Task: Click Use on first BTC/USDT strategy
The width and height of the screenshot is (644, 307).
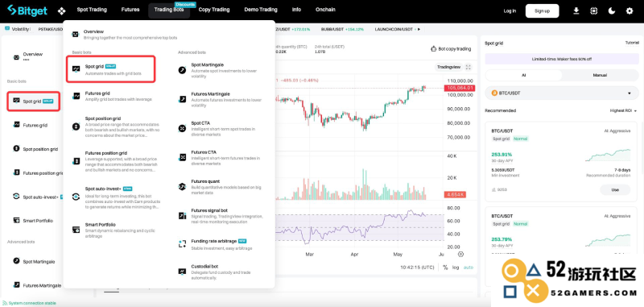Action: 615,189
